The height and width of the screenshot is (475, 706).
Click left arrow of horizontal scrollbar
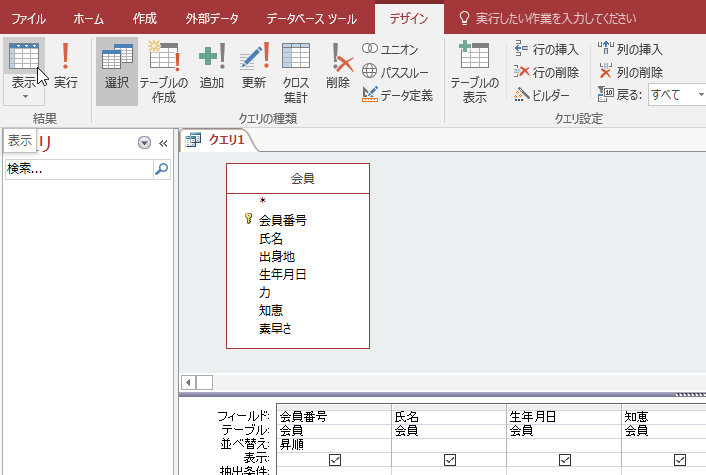[188, 383]
